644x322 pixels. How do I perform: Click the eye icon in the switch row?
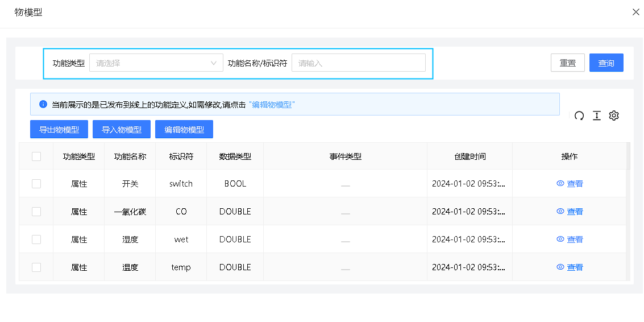click(x=560, y=184)
